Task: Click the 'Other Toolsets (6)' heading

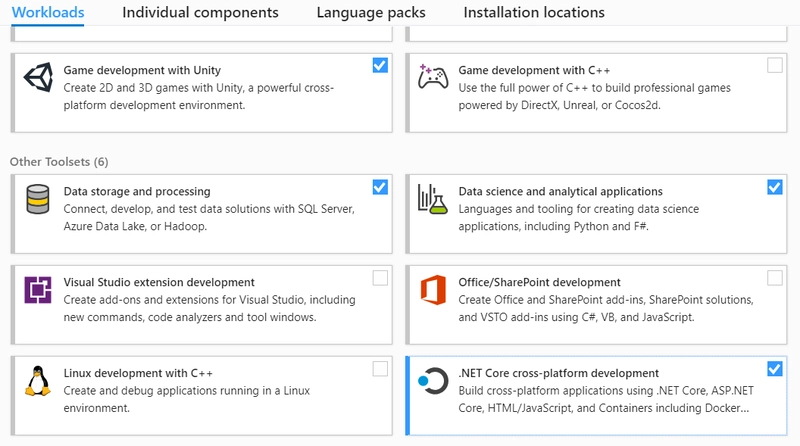Action: coord(59,162)
